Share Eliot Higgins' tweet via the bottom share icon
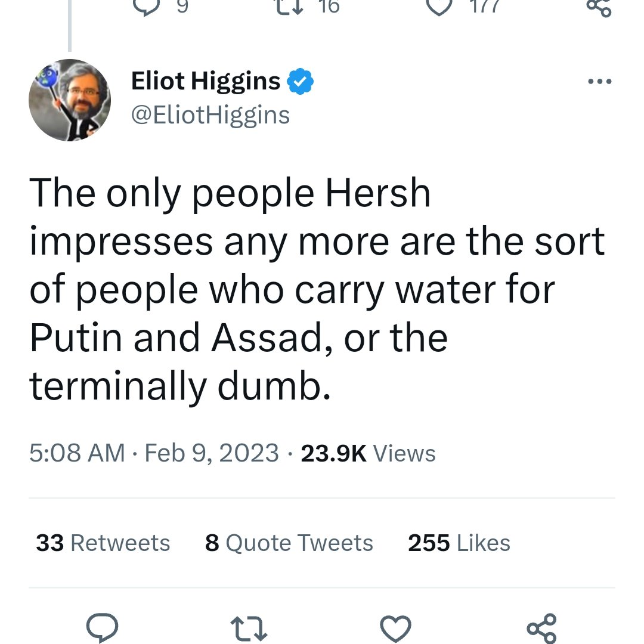644x644 pixels. (x=541, y=627)
